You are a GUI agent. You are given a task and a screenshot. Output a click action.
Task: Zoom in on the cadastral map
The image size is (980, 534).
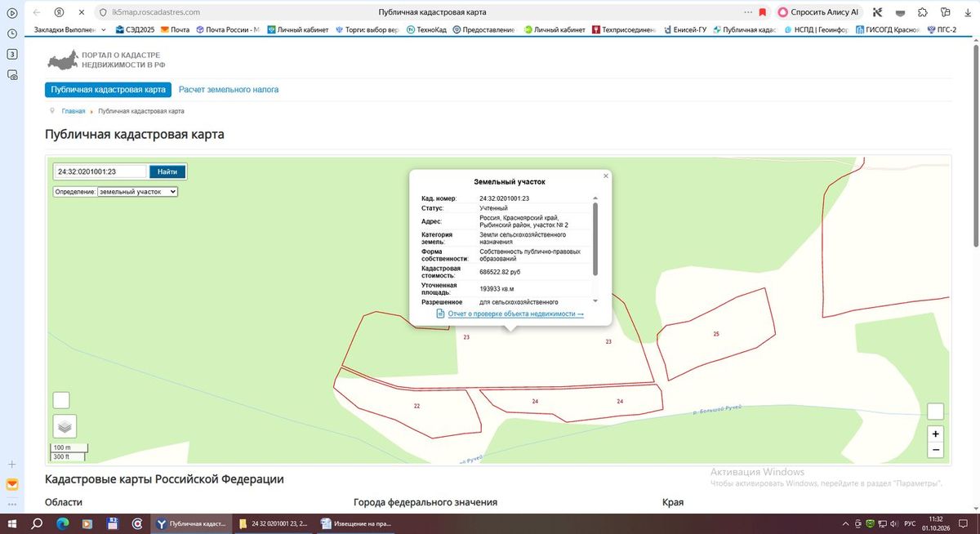tap(936, 434)
